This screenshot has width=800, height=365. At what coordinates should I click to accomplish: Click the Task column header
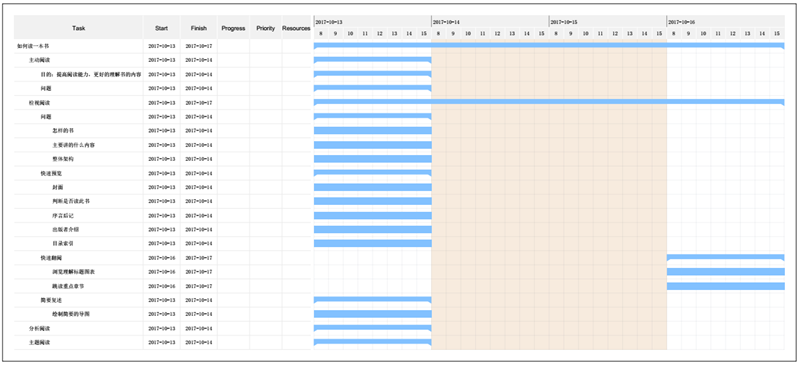tap(79, 28)
